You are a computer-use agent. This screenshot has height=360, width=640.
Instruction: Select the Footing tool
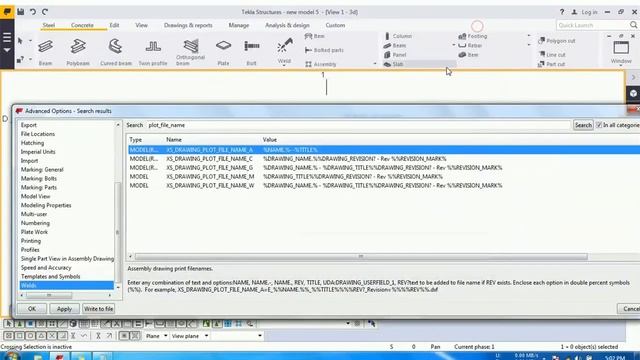[473, 36]
